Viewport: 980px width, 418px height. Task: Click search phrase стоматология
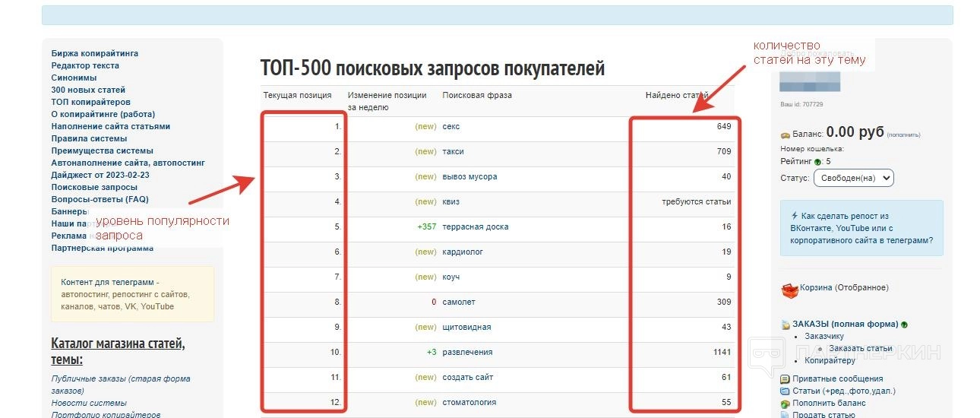point(469,403)
